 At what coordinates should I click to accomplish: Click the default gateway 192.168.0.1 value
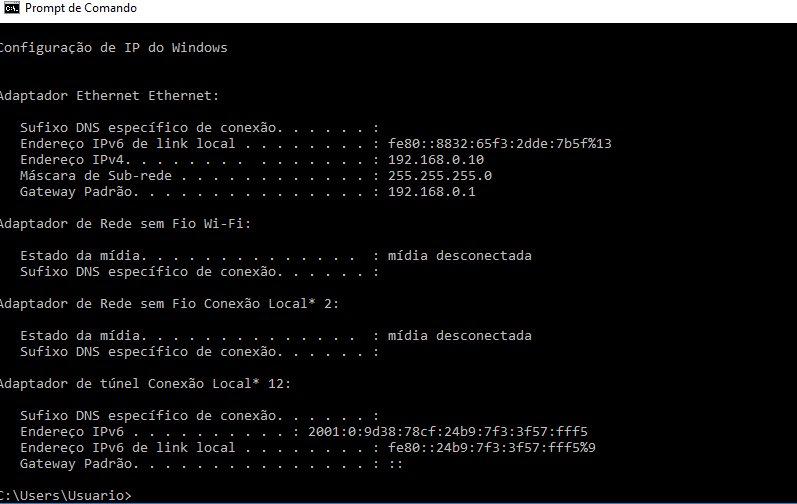click(x=432, y=192)
